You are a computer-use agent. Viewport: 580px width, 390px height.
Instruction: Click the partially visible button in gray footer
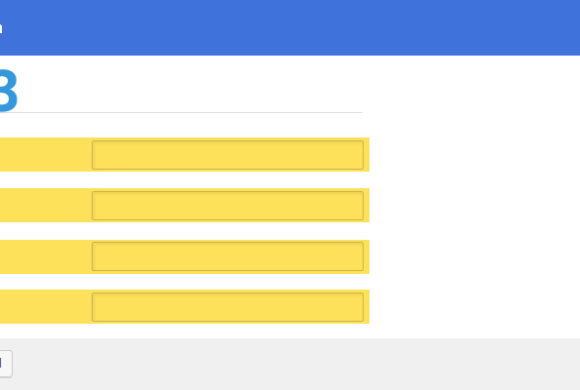pos(6,363)
